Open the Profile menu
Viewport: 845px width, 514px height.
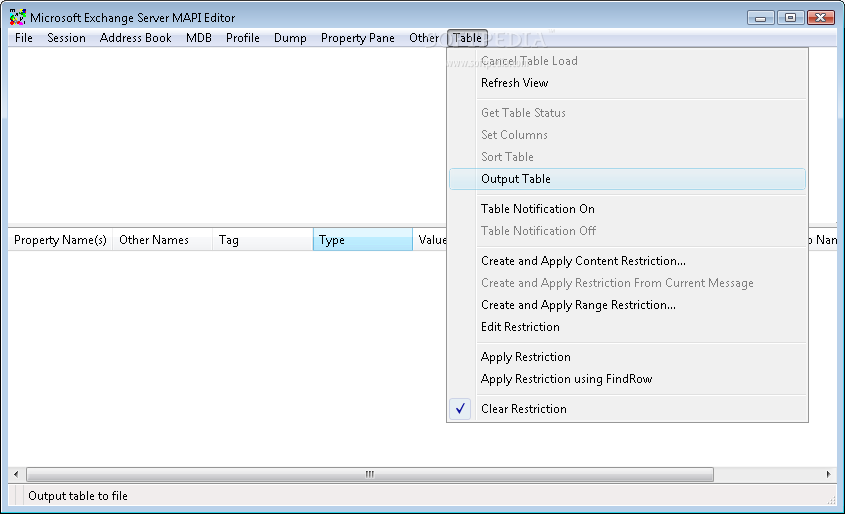point(243,38)
